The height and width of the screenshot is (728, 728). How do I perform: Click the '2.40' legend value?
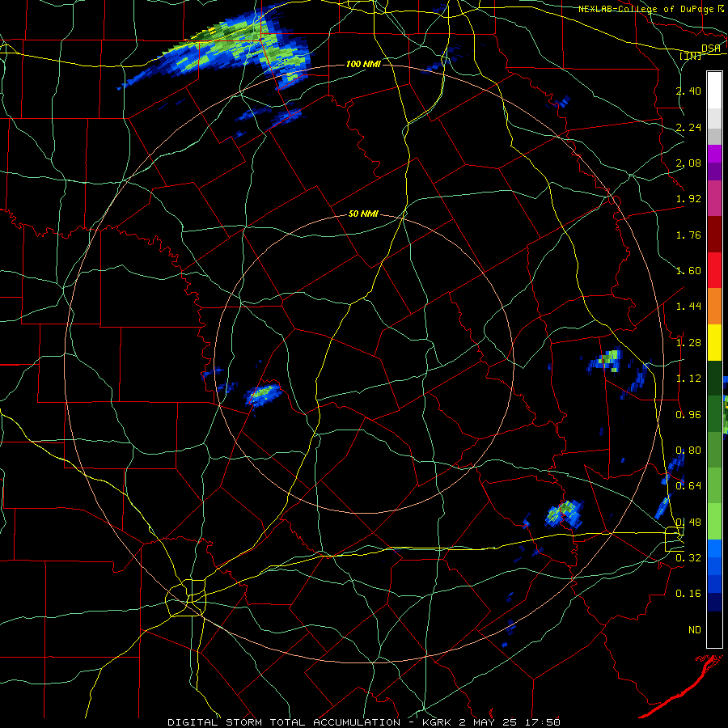688,91
